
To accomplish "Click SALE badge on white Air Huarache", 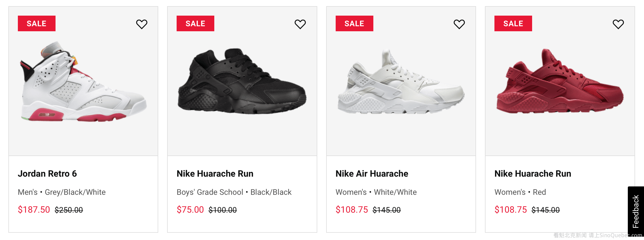I will coord(354,23).
